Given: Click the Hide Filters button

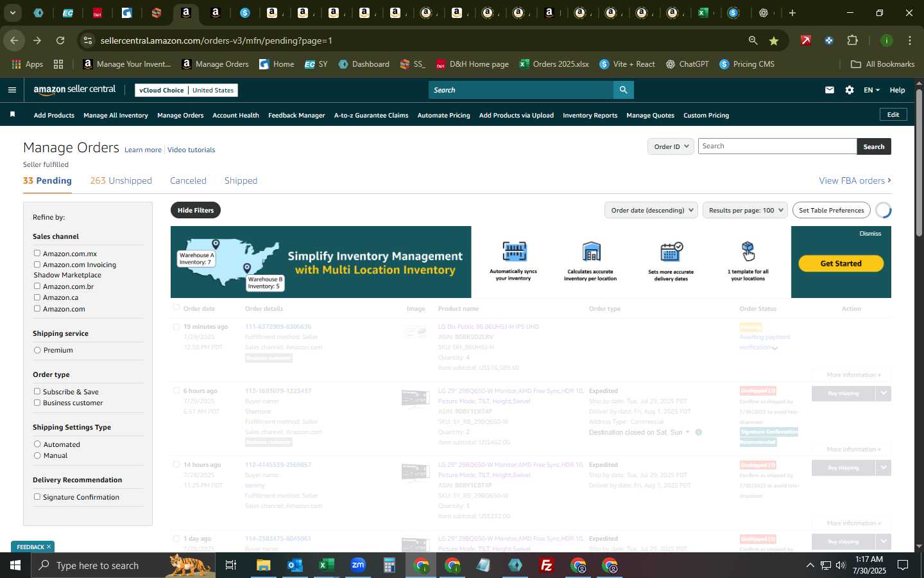Looking at the screenshot, I should pyautogui.click(x=196, y=210).
